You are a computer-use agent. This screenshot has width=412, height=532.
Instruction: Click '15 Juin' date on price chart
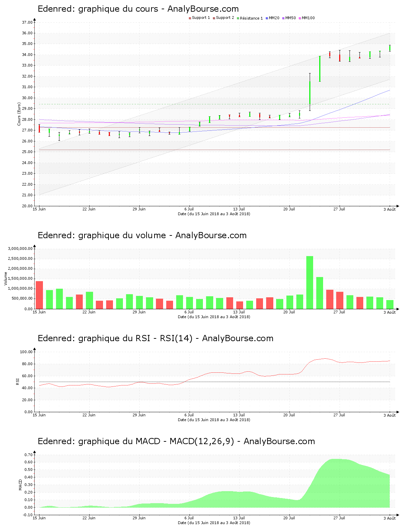click(39, 209)
